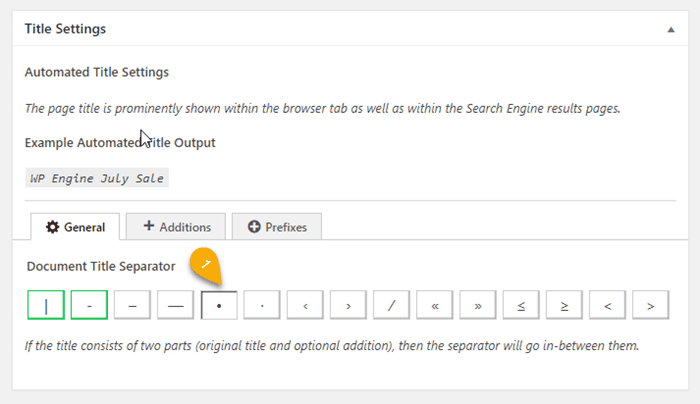The width and height of the screenshot is (700, 404).
Task: Open the General tab
Action: click(76, 227)
